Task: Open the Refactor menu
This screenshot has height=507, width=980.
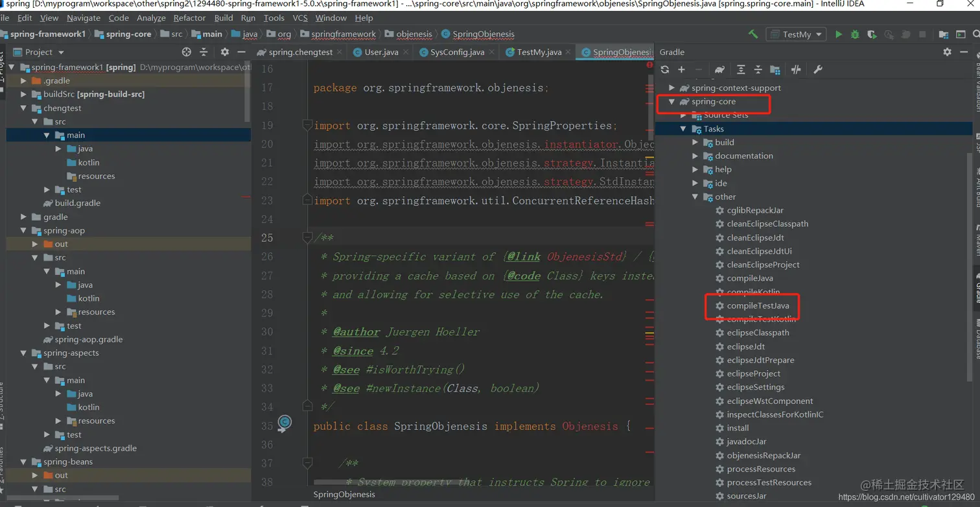Action: tap(189, 18)
